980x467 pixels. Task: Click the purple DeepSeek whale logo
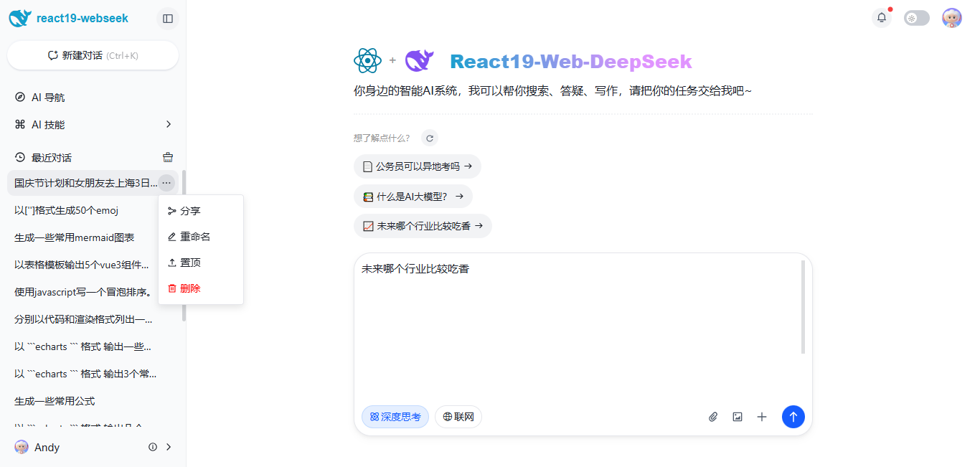click(420, 61)
